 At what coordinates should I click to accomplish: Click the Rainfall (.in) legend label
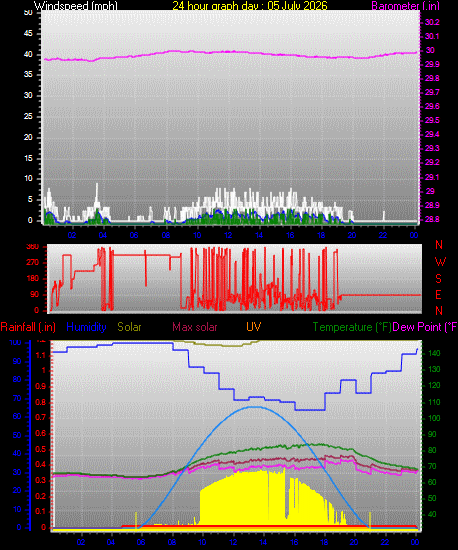pos(28,327)
